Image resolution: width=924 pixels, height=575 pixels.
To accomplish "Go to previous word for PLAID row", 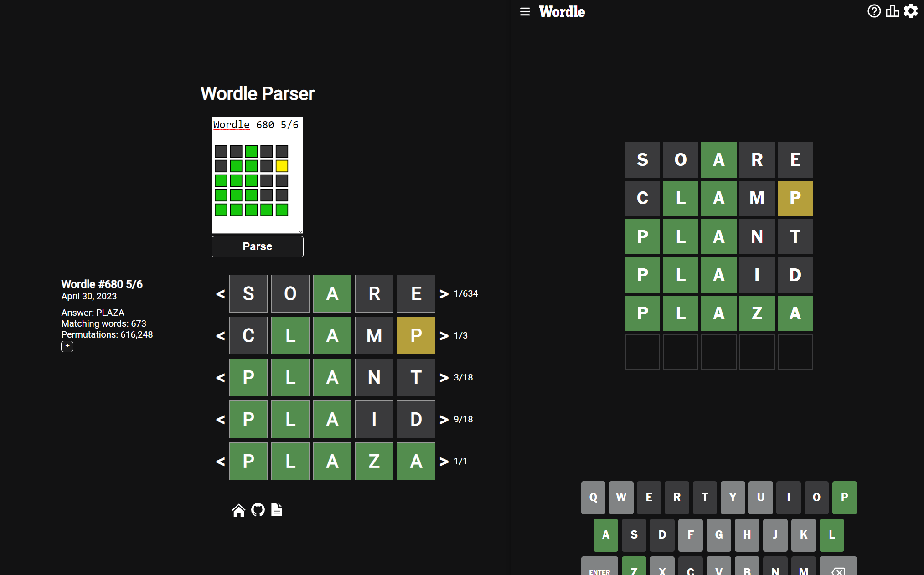I will 221,420.
